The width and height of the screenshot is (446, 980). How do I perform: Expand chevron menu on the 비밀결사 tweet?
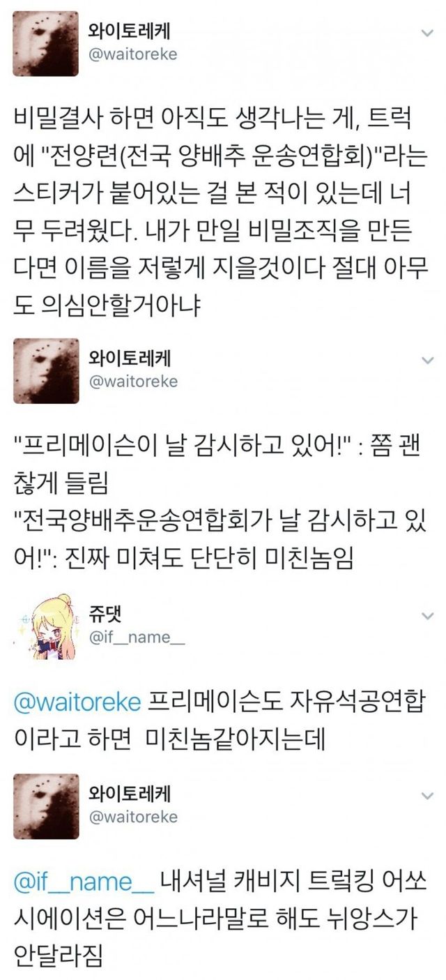(428, 33)
